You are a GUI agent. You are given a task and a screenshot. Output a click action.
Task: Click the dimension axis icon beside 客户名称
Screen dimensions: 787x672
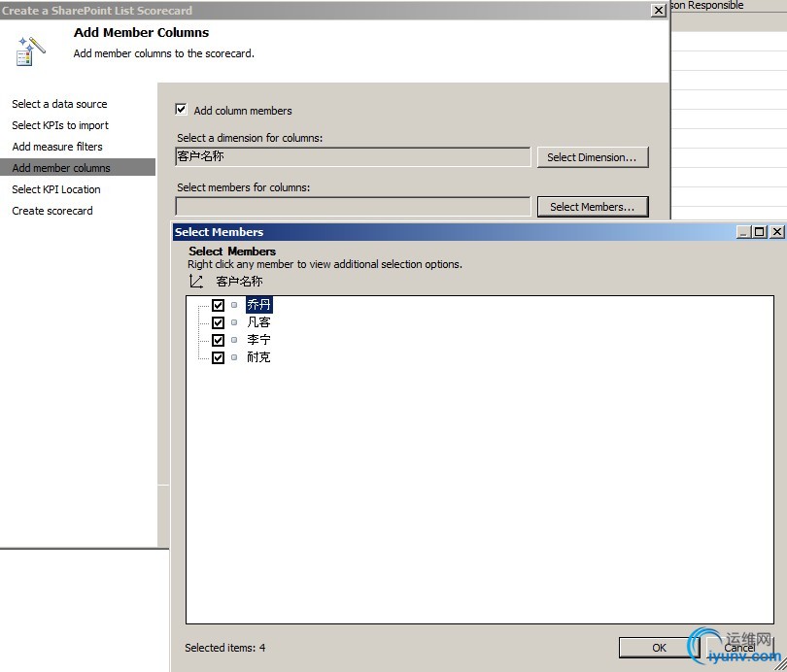[195, 282]
